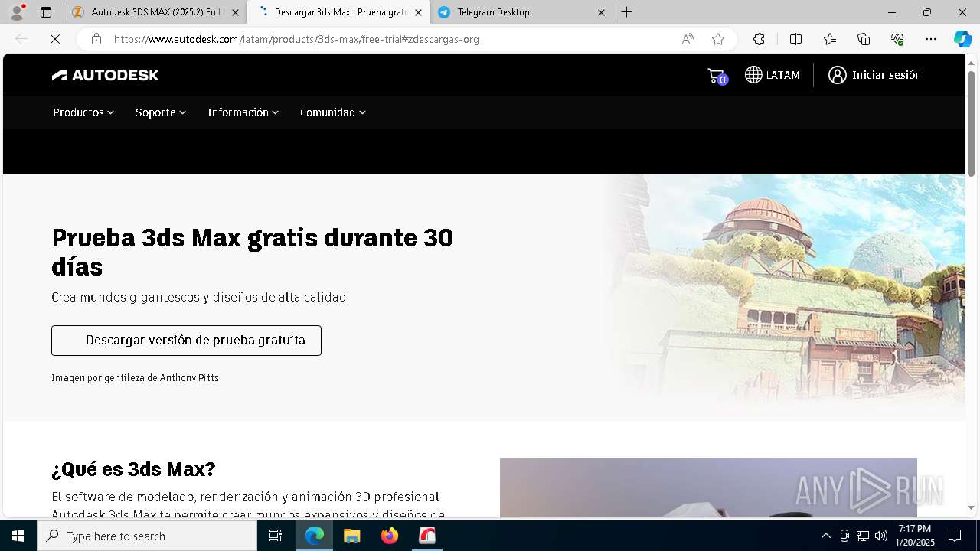This screenshot has height=551, width=980.
Task: View site information lock icon
Action: [x=96, y=39]
